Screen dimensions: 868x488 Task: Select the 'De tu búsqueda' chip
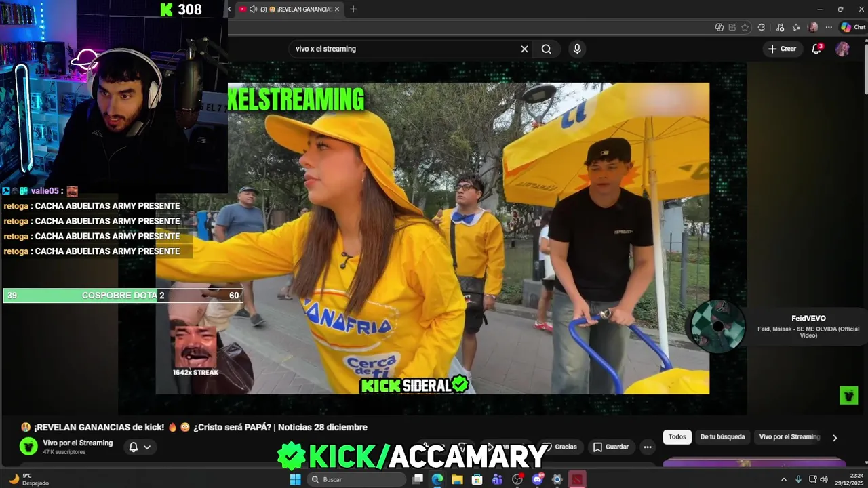click(722, 437)
